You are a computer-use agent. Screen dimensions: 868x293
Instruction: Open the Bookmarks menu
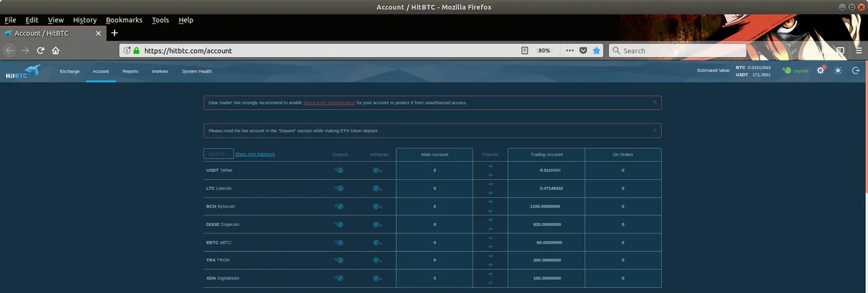pos(124,20)
